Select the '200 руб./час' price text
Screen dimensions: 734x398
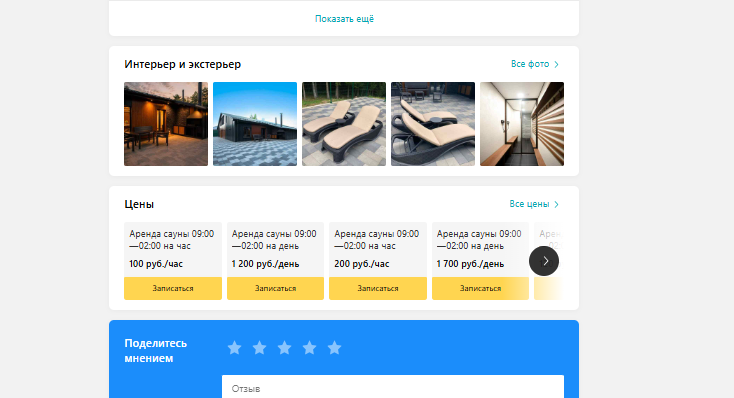point(361,264)
